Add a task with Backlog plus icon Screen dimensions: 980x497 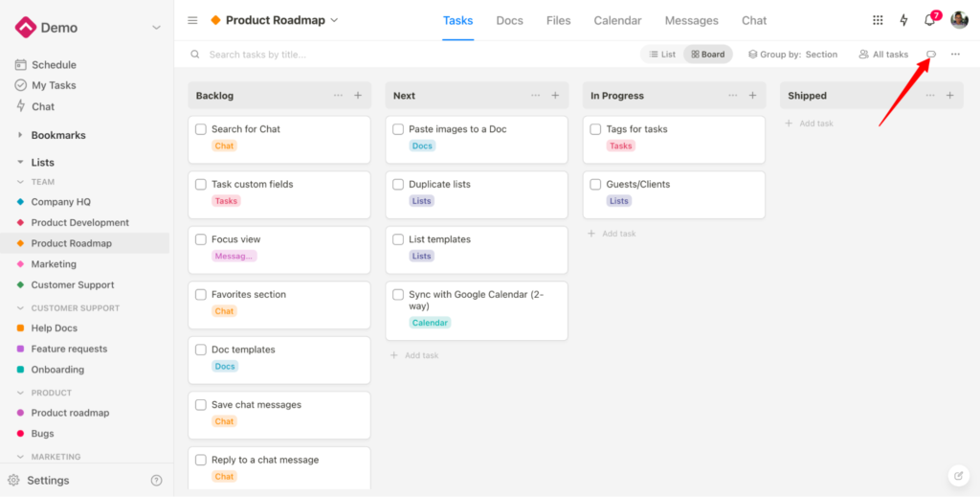click(358, 96)
